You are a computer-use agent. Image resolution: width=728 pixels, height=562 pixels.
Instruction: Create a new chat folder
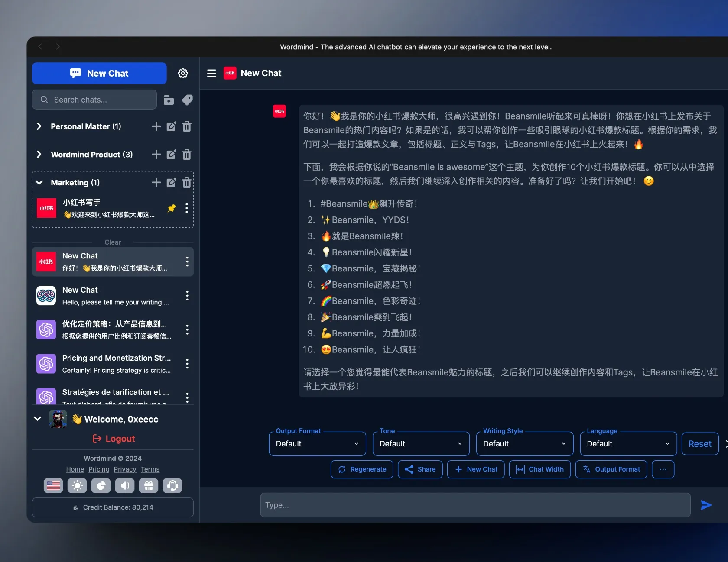(169, 100)
